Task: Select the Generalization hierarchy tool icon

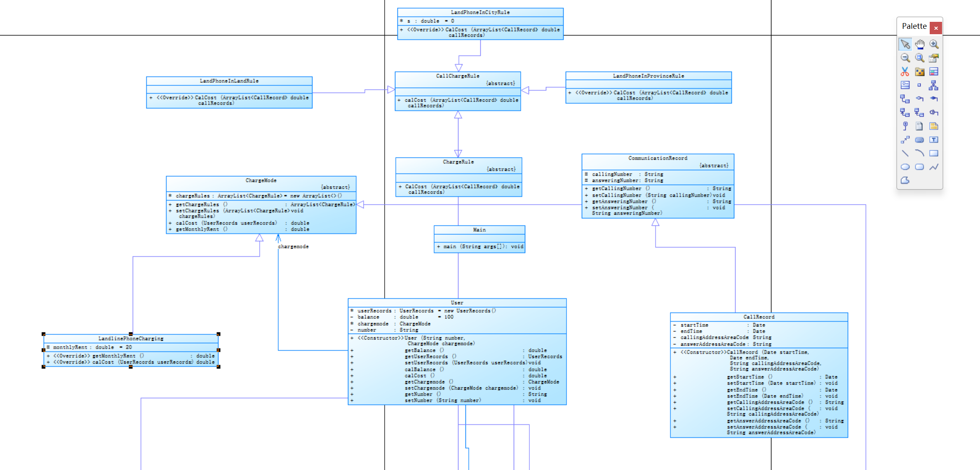Action: pos(934,85)
